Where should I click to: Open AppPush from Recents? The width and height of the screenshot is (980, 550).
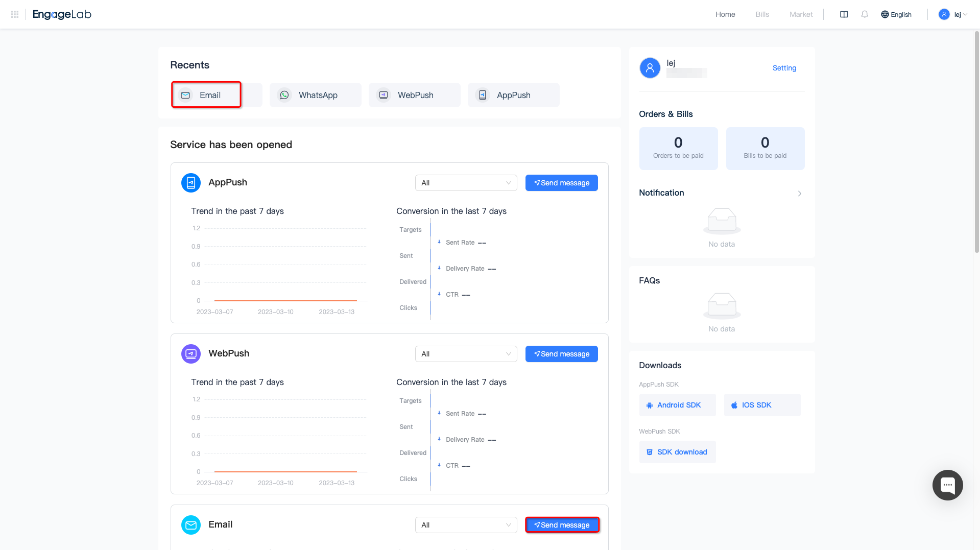[x=514, y=95]
